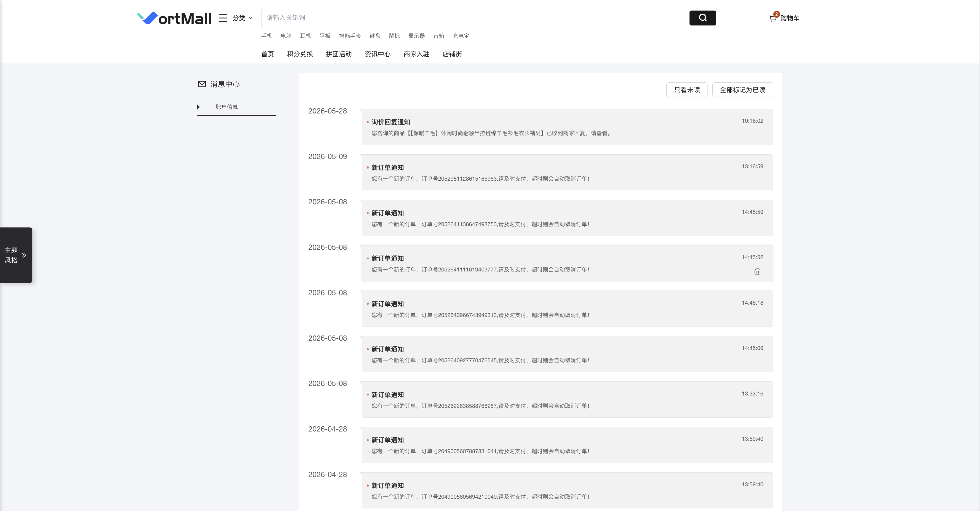Open the 商家入驻 nav item
The height and width of the screenshot is (511, 980).
click(x=416, y=54)
